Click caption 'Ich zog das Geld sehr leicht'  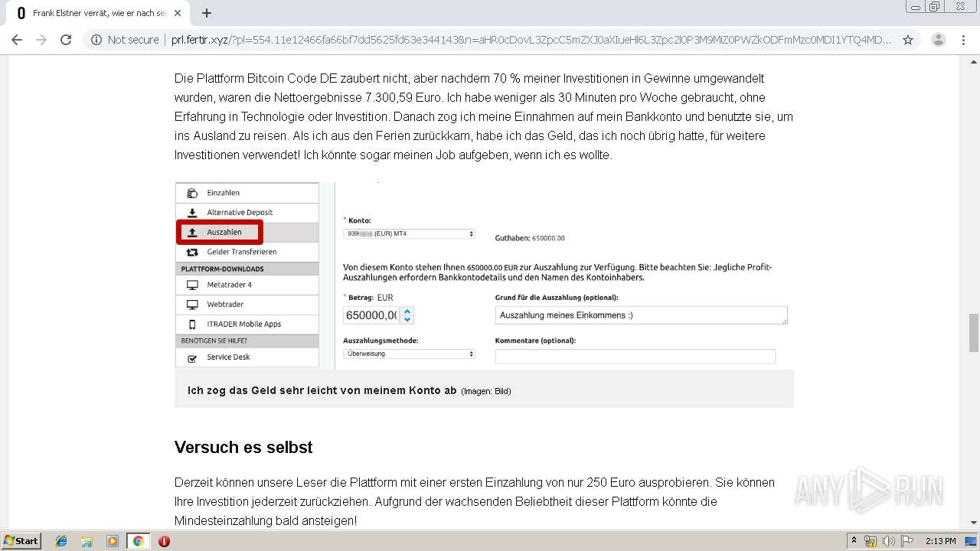coord(322,390)
